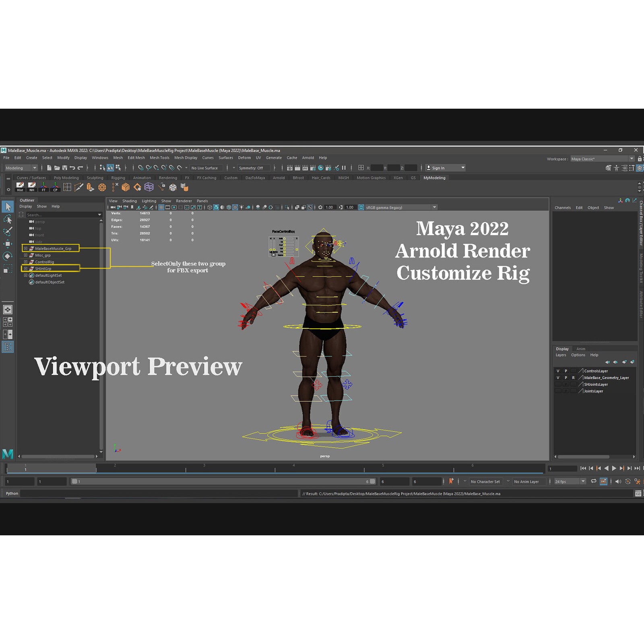
Task: Click the orange cube shelf icon
Action: pos(126,187)
